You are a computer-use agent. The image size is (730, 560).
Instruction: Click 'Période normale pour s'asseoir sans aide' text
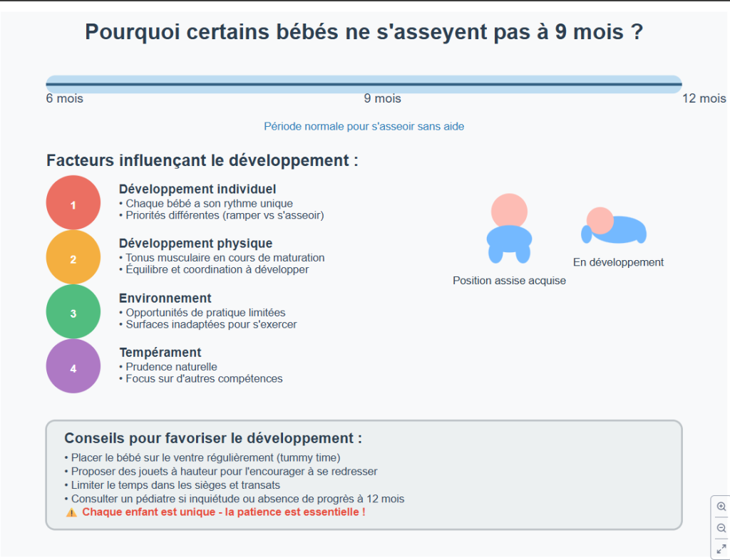click(x=364, y=126)
